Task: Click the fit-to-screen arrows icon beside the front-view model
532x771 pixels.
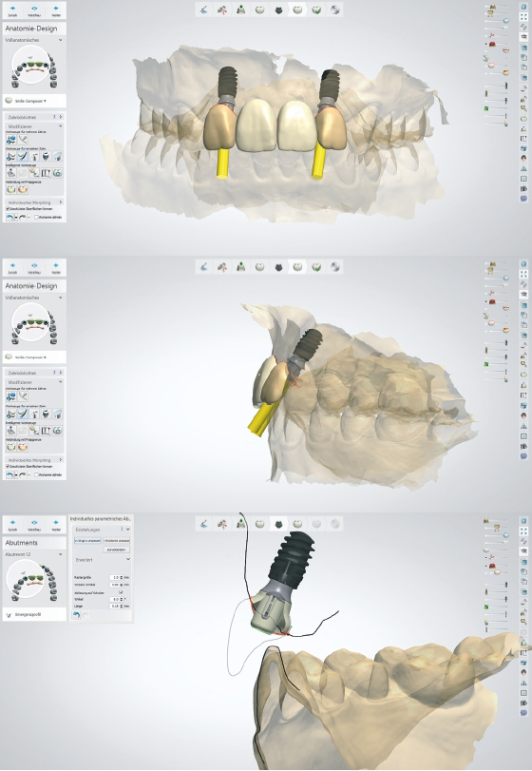Action: [x=523, y=17]
